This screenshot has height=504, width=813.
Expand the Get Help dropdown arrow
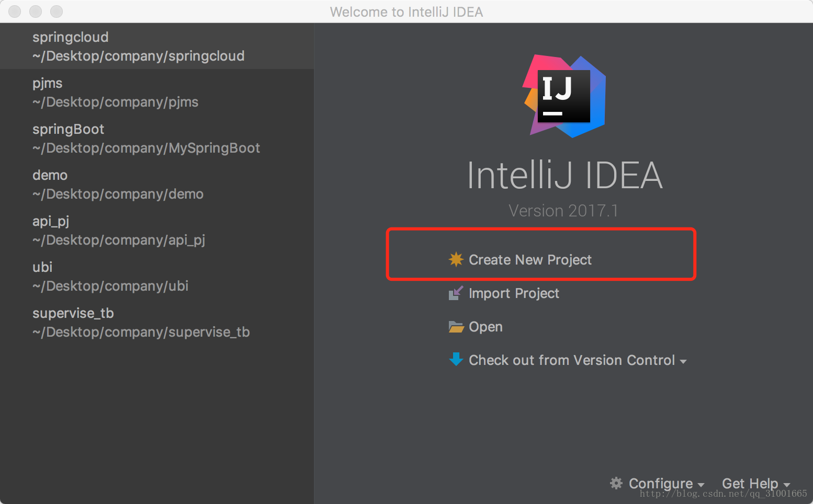point(787,485)
